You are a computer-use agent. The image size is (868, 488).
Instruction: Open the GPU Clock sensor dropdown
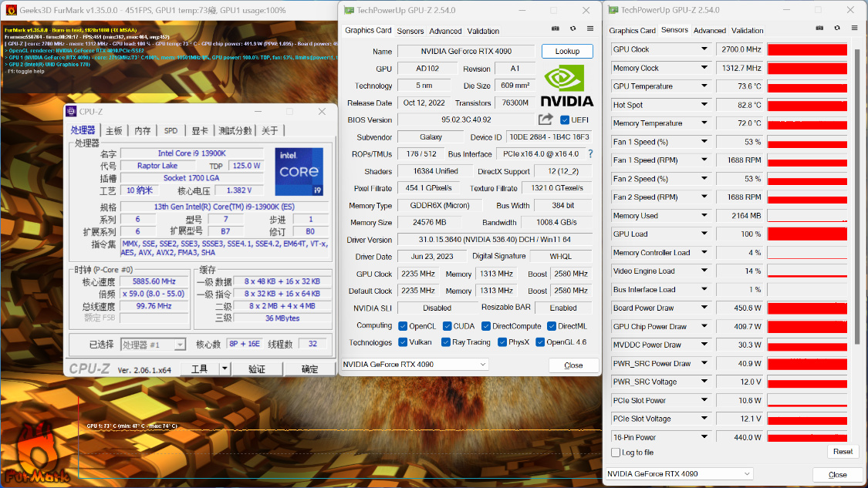click(x=704, y=49)
